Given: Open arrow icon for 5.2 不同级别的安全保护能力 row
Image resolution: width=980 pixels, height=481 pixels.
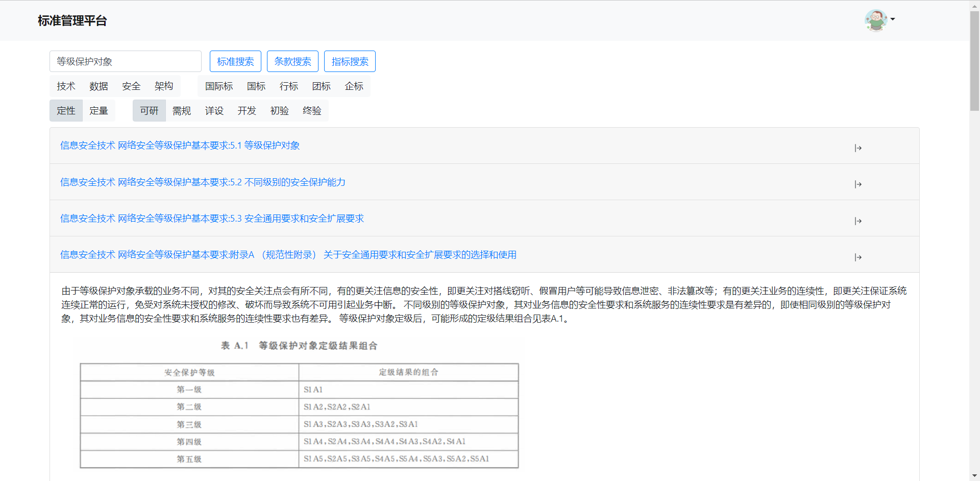Looking at the screenshot, I should 858,184.
